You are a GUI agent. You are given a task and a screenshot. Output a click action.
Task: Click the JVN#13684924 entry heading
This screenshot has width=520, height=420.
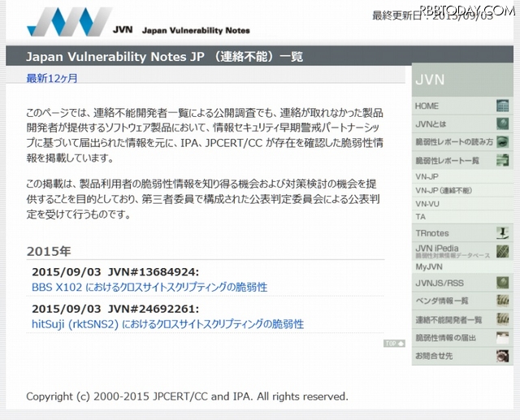point(115,272)
